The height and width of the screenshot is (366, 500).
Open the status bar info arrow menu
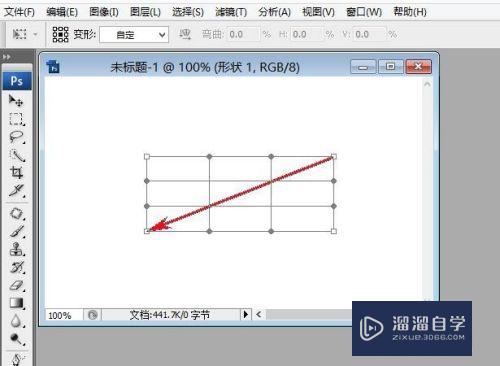point(246,314)
